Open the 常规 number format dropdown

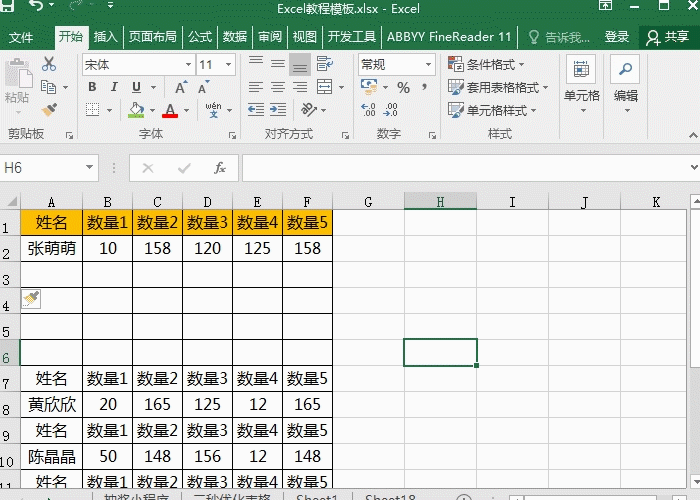[x=427, y=65]
